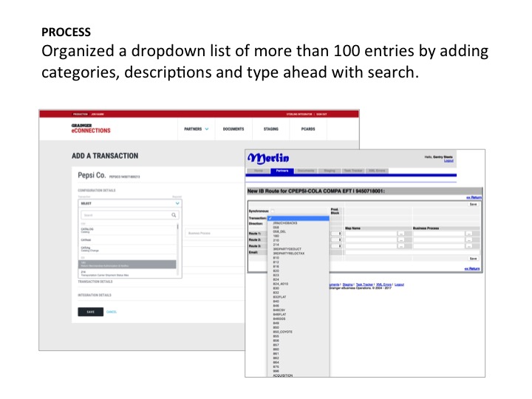Click the Route 2 Business Process field
The image size is (532, 399).
439,239
